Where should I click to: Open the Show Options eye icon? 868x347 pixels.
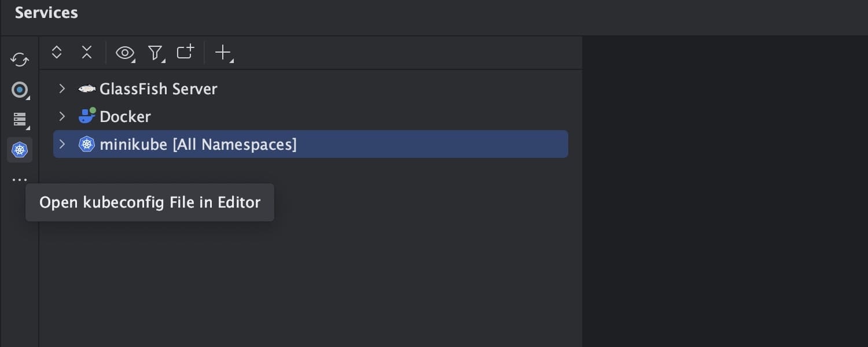(x=125, y=53)
